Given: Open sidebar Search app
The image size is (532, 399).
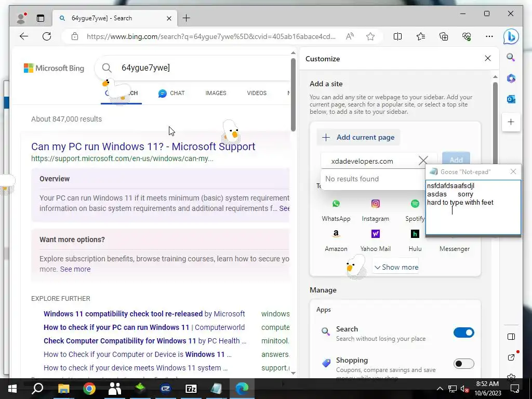Looking at the screenshot, I should click(x=511, y=57).
